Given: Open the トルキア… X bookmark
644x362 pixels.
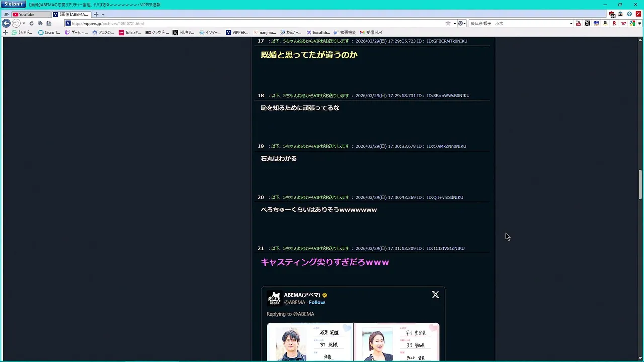Looking at the screenshot, I should click(x=183, y=32).
